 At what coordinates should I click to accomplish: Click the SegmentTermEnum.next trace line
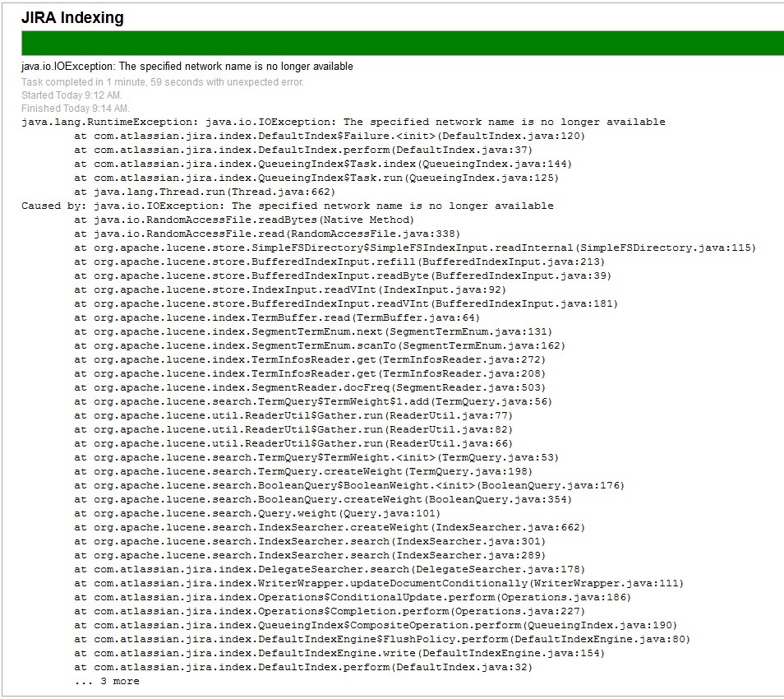[x=313, y=331]
